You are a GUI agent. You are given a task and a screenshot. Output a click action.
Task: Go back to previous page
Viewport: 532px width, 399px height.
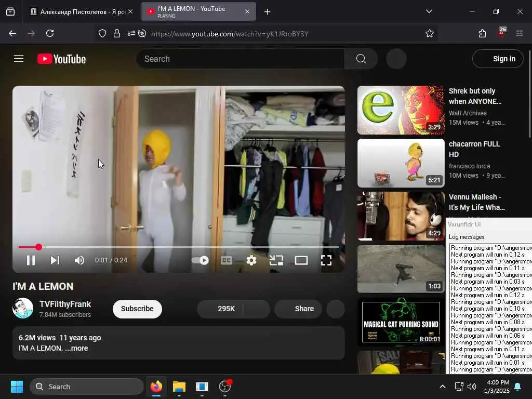coord(12,33)
